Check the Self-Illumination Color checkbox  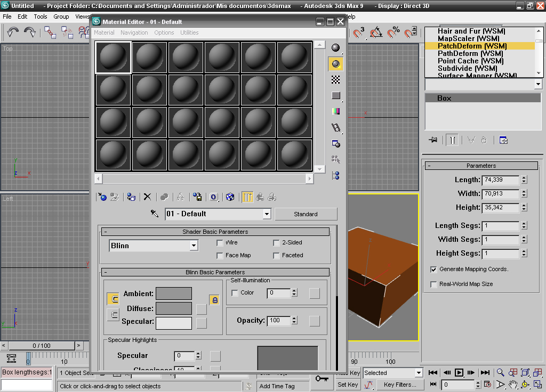(x=235, y=293)
